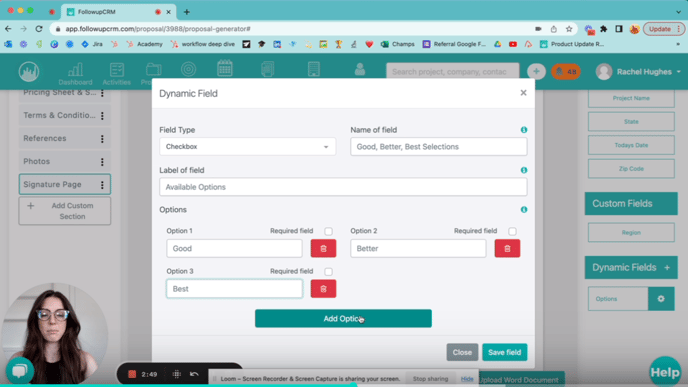Save the dynamic field
The height and width of the screenshot is (387, 688).
click(505, 352)
